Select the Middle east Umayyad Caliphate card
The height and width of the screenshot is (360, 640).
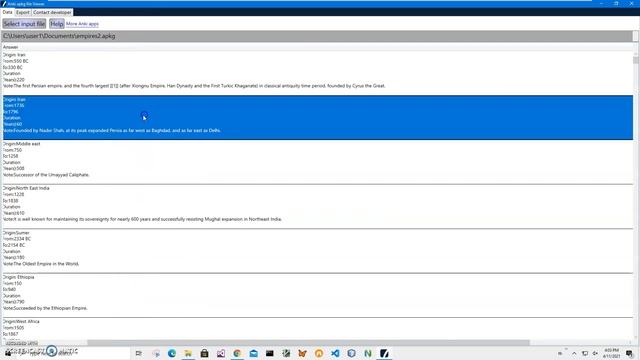point(318,162)
